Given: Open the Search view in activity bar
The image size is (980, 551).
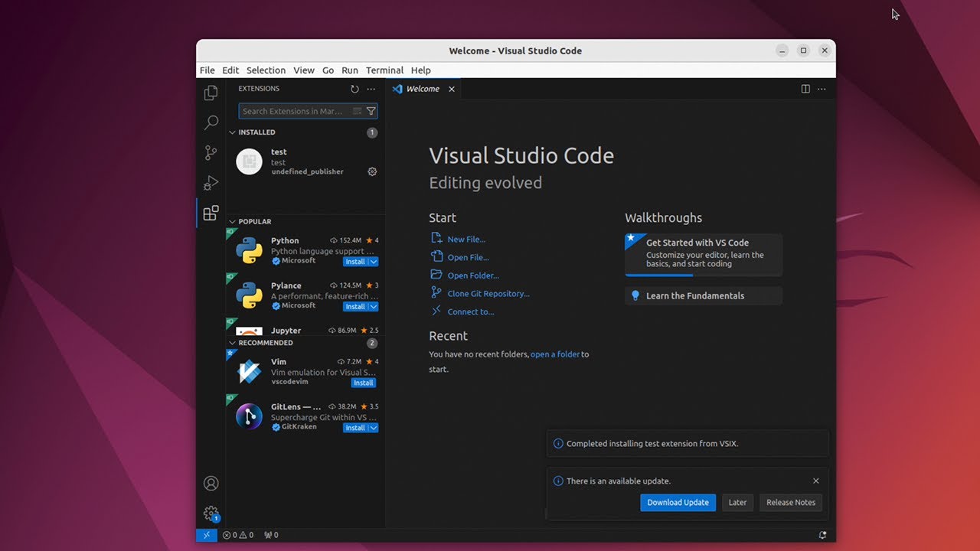Looking at the screenshot, I should [211, 123].
